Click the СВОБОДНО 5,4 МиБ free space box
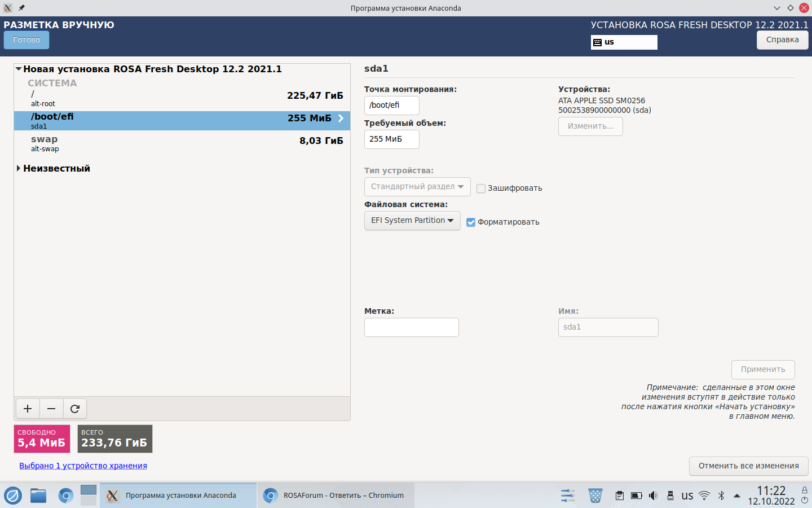The image size is (812, 508). coord(42,439)
